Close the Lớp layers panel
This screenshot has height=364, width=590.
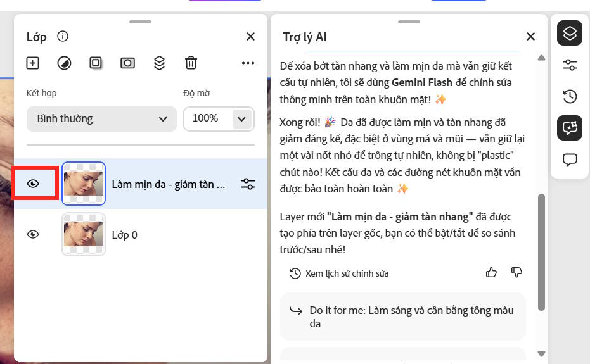click(x=250, y=37)
